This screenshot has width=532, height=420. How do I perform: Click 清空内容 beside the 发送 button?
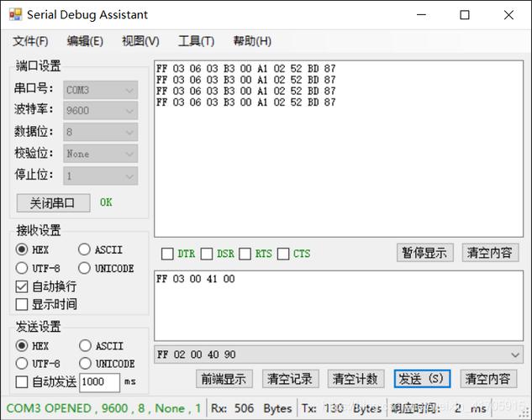[488, 379]
